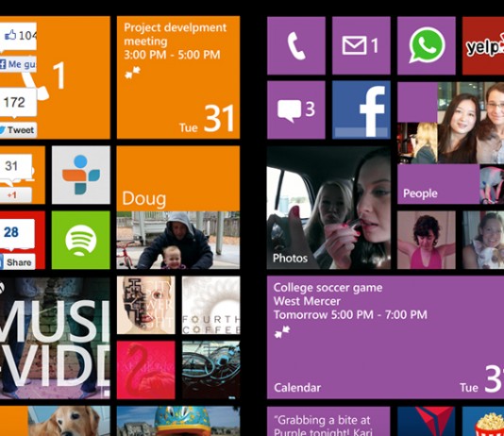Click the share count bubble 28
Image resolution: width=504 pixels, height=436 pixels.
coord(17,233)
